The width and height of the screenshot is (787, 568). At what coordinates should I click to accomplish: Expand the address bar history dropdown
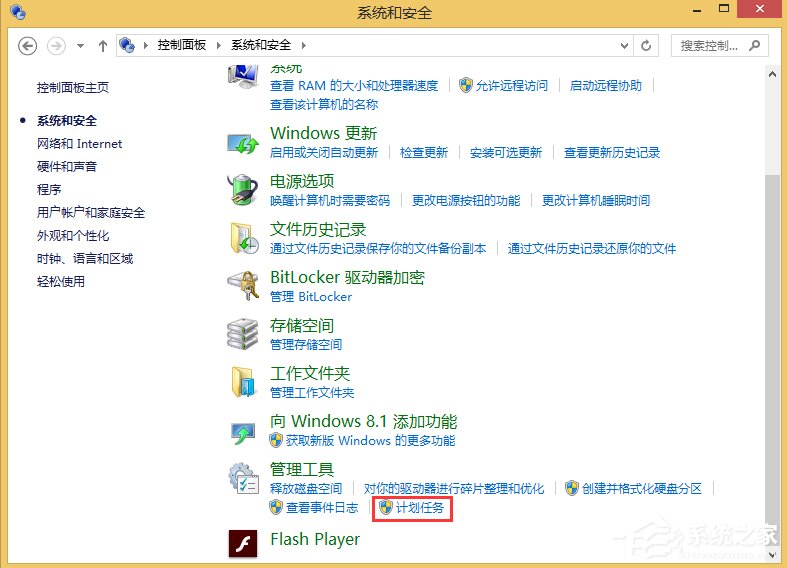click(x=625, y=46)
